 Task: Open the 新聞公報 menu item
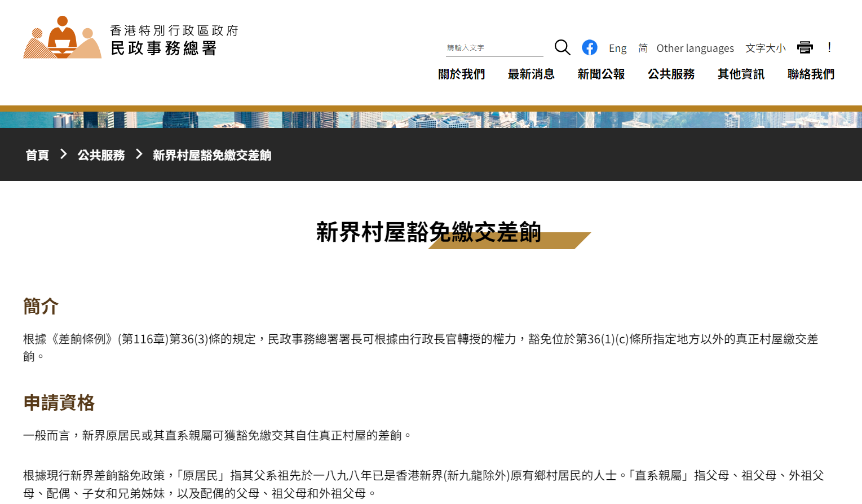point(601,74)
